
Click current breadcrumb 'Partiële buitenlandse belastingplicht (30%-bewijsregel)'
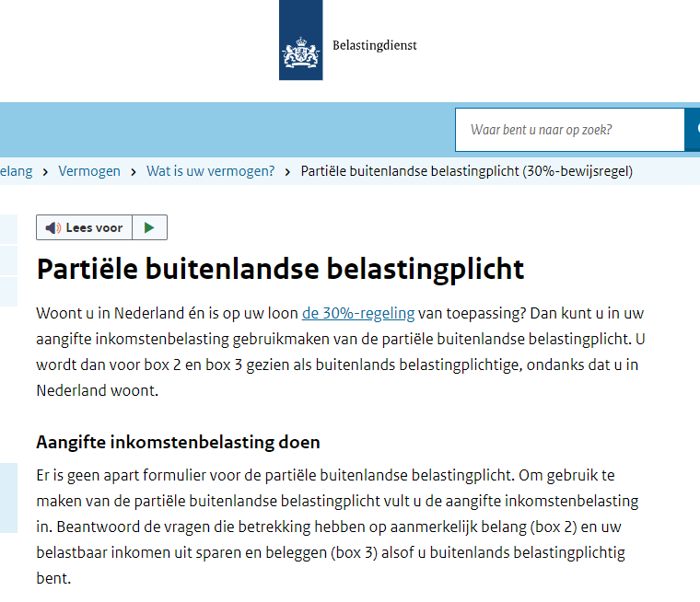pos(467,171)
